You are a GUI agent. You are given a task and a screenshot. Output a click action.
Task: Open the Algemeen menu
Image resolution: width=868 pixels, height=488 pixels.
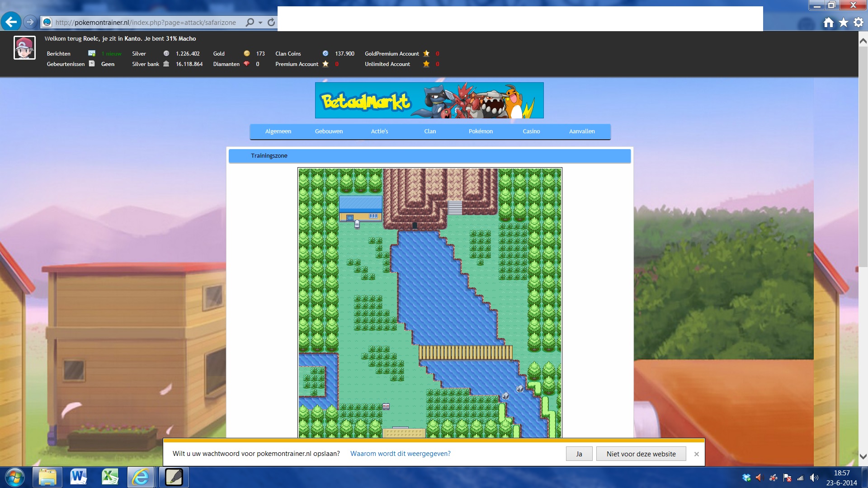tap(278, 131)
